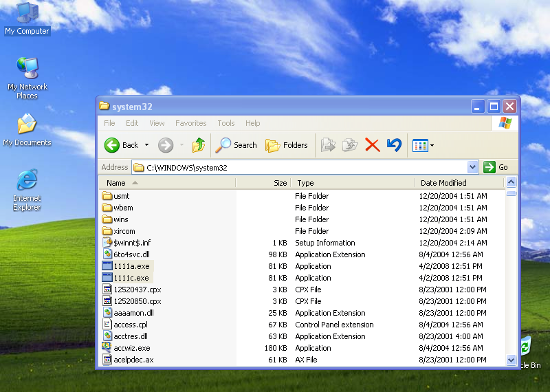Screen dimensions: 550x392
Task: Click the scrollbar up arrow
Action: tap(511, 182)
